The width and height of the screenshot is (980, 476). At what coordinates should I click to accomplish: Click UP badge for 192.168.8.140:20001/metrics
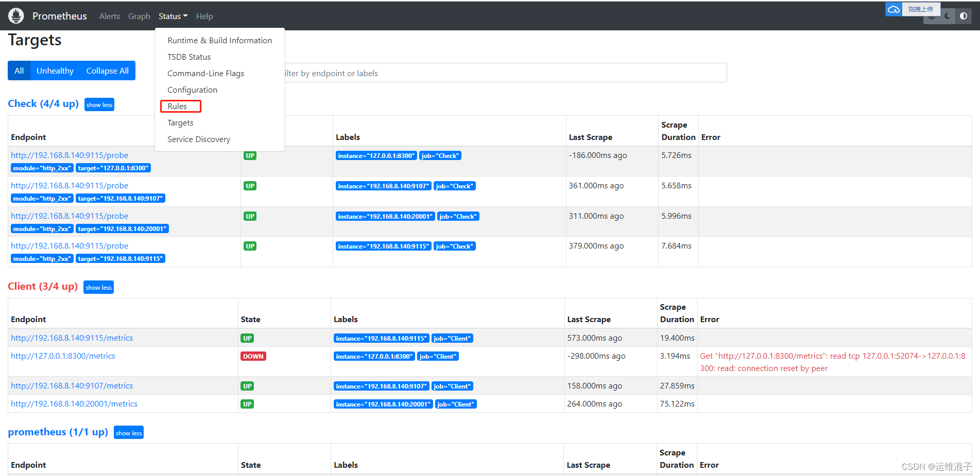click(x=247, y=404)
